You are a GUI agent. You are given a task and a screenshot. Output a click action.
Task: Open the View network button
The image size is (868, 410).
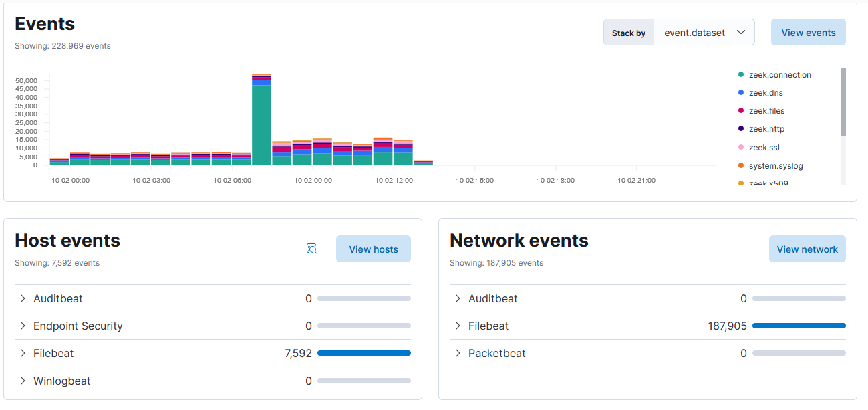click(x=807, y=249)
